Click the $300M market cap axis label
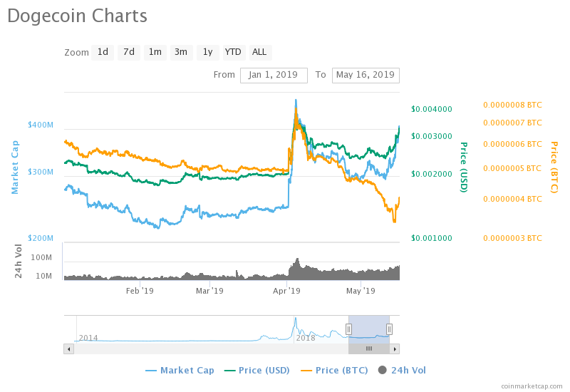Screen dimensions: 570x392 click(41, 172)
